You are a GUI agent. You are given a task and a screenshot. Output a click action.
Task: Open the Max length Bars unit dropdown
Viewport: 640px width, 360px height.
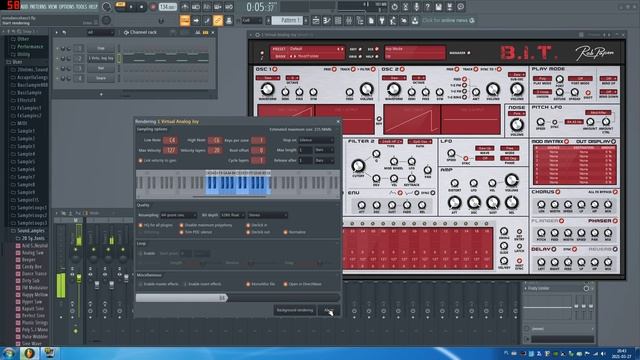[324, 150]
